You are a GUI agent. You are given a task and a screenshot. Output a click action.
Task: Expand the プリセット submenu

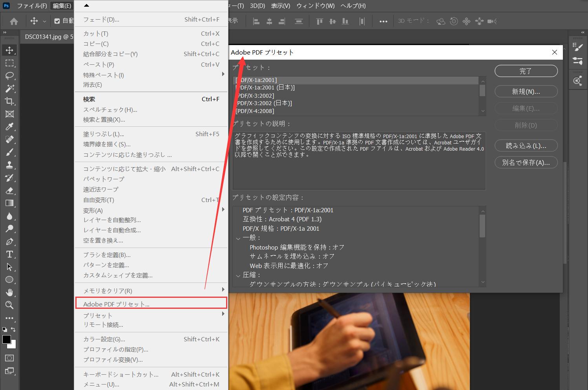pyautogui.click(x=223, y=314)
